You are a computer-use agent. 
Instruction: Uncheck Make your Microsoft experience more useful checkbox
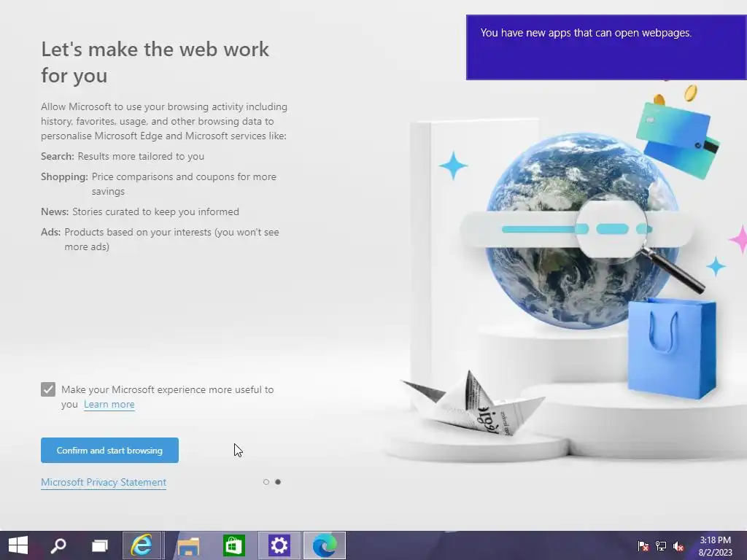click(x=48, y=389)
